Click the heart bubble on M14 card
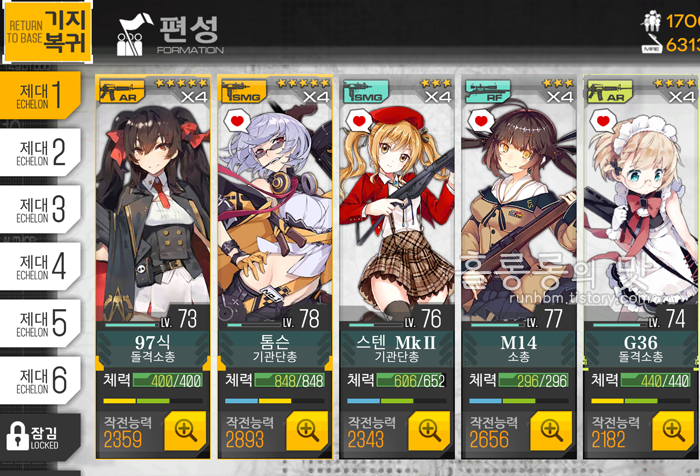This screenshot has height=476, width=700. [480, 121]
